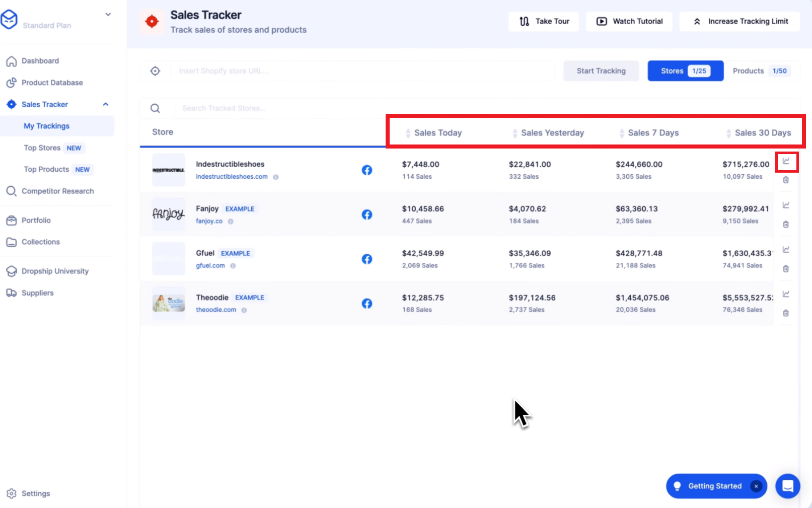
Task: Click the Indestructibleshoes store thumbnail
Action: (169, 170)
